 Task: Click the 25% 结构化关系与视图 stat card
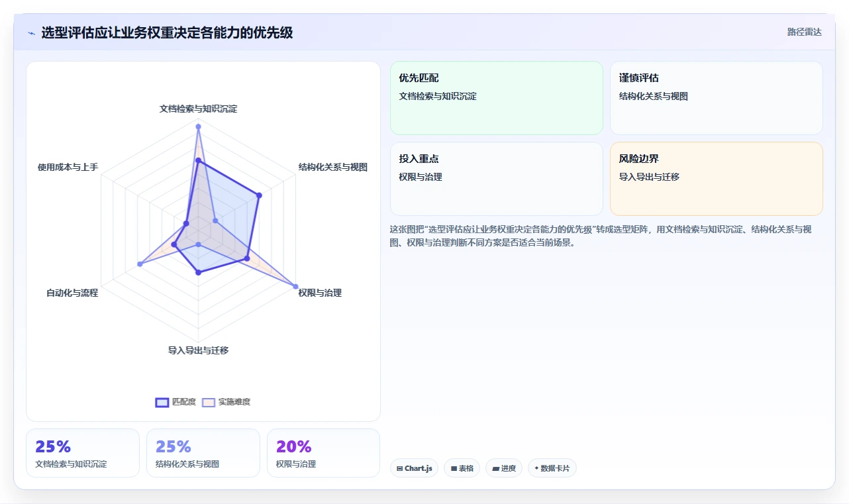[x=203, y=453]
